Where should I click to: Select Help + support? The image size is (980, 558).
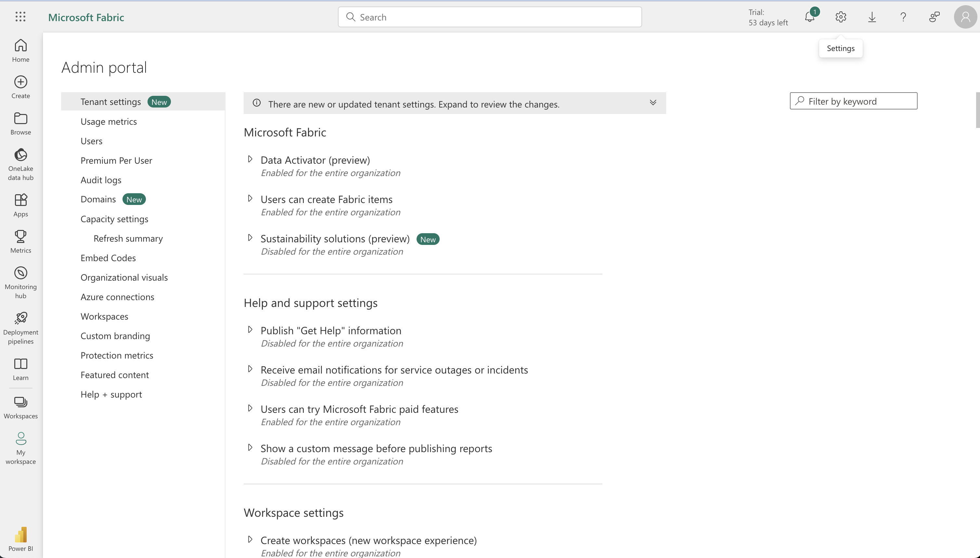(x=111, y=394)
